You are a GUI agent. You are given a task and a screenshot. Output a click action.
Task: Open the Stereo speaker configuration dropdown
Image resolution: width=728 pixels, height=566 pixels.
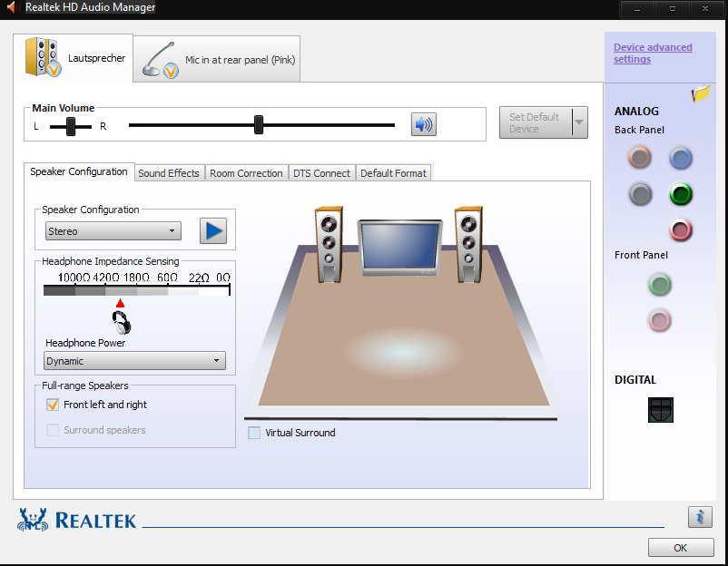point(113,231)
